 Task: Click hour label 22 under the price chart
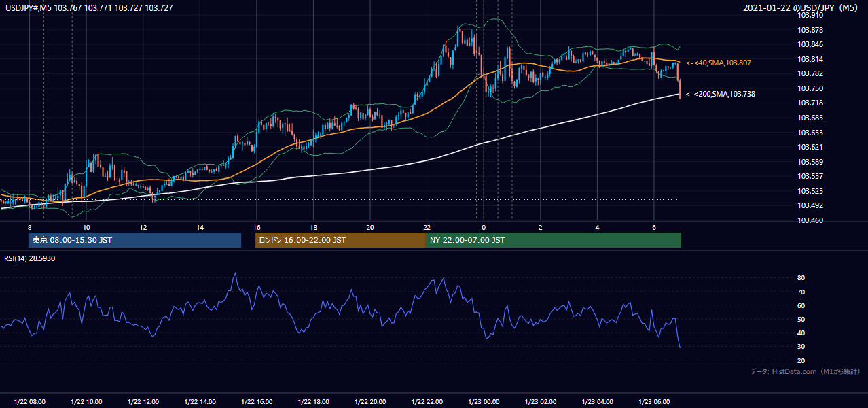click(x=427, y=226)
